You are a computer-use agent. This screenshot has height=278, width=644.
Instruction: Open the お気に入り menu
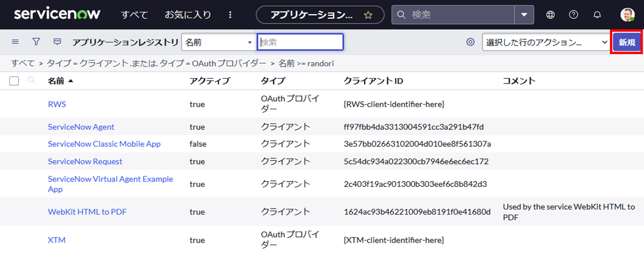click(x=188, y=15)
